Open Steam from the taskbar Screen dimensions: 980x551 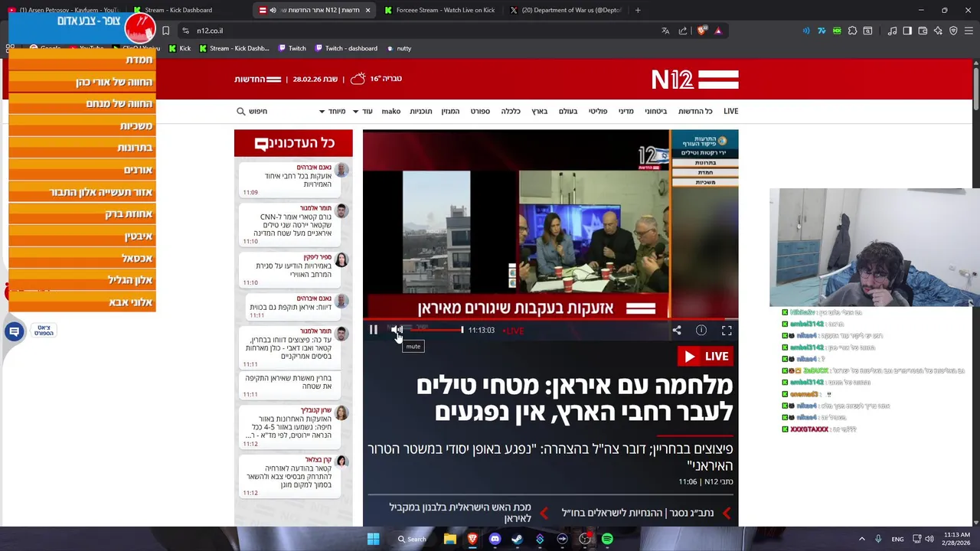pos(517,539)
